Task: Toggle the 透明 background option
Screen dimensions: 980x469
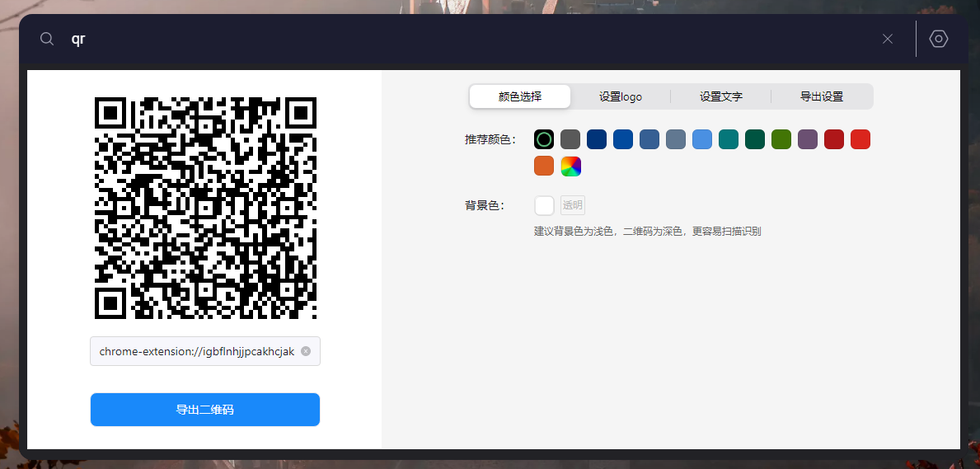Action: click(573, 205)
